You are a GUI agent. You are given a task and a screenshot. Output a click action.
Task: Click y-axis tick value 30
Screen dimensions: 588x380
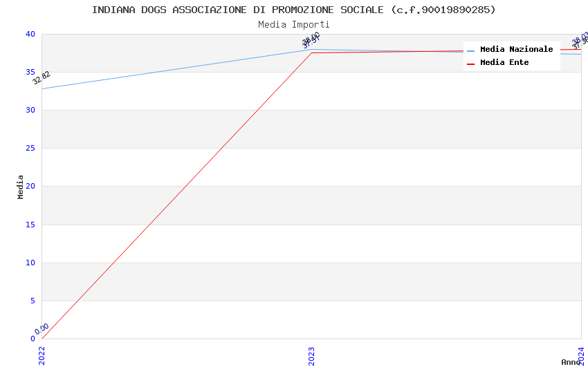point(30,110)
